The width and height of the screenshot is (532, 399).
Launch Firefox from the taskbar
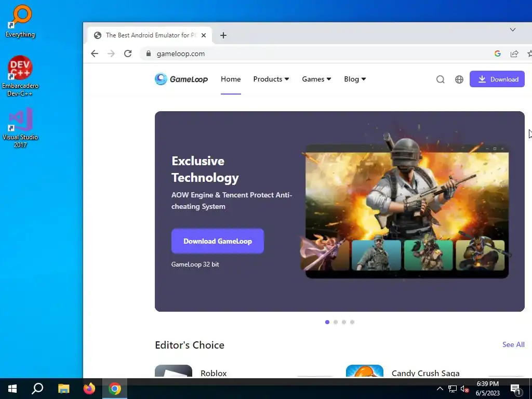89,389
